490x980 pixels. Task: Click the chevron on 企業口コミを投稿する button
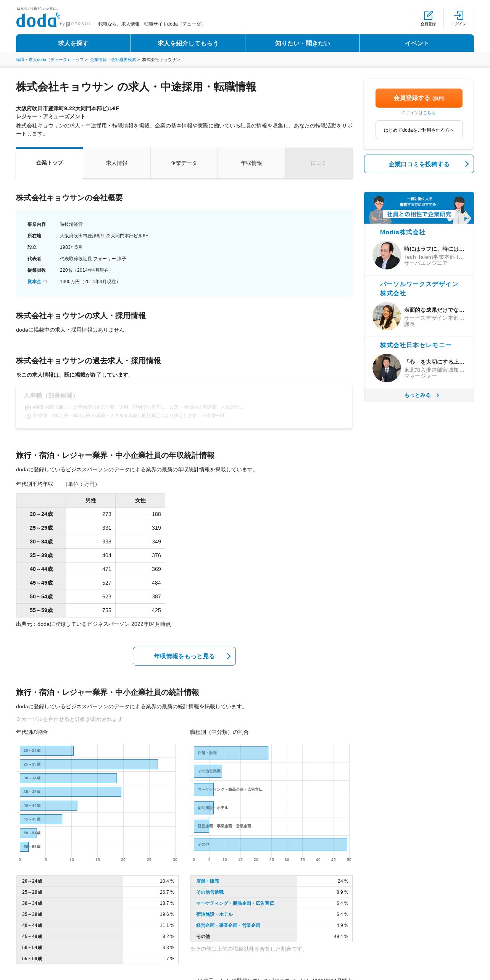click(467, 164)
